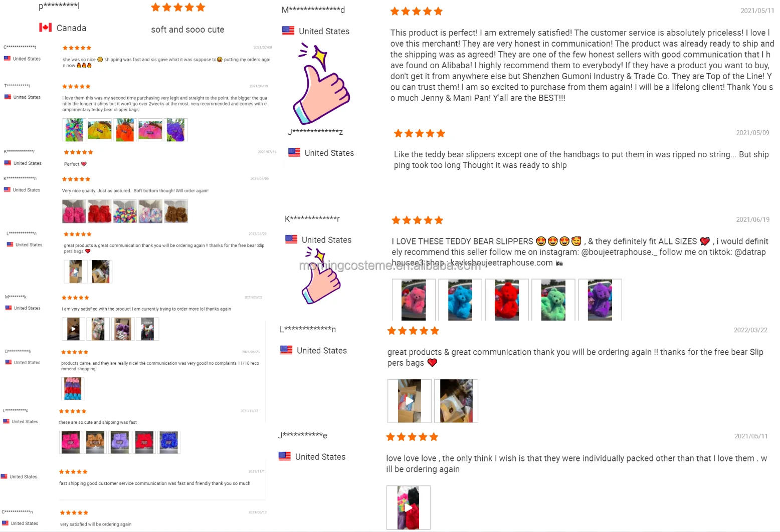
Task: Play the video in J***e's review
Action: tap(409, 507)
